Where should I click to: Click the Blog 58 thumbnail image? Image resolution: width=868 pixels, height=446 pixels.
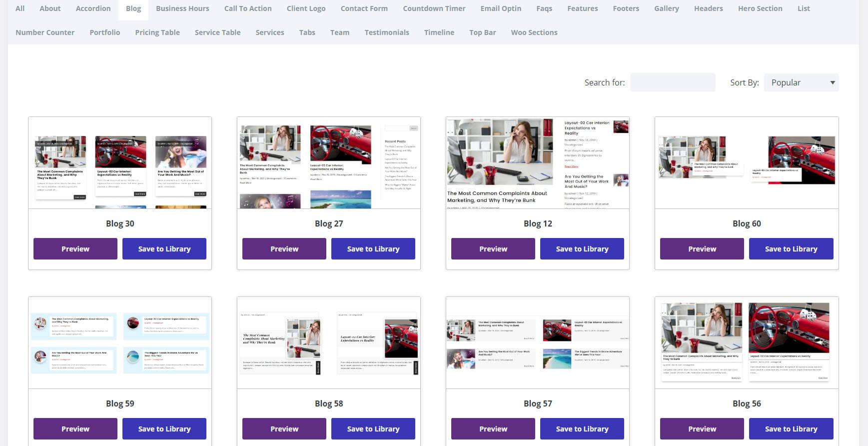click(x=329, y=343)
